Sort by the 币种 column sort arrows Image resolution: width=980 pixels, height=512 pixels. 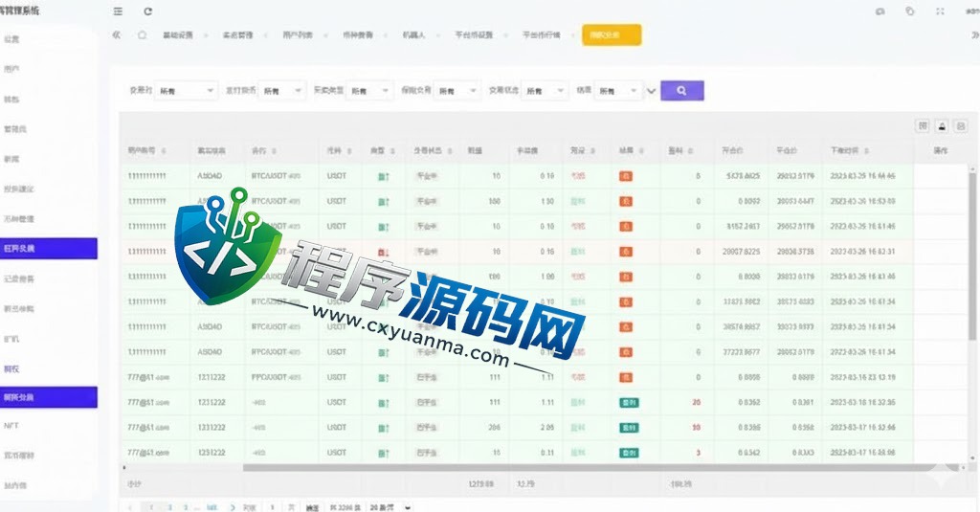[349, 150]
